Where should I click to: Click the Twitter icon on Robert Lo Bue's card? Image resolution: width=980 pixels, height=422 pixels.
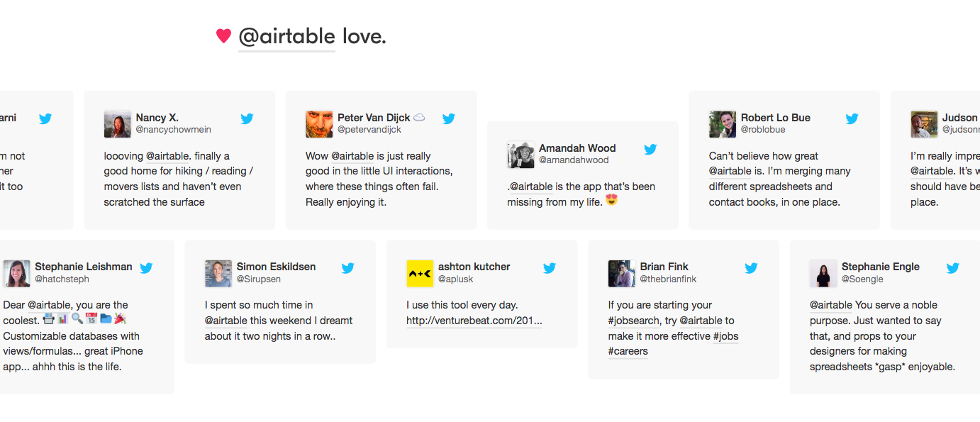tap(852, 118)
